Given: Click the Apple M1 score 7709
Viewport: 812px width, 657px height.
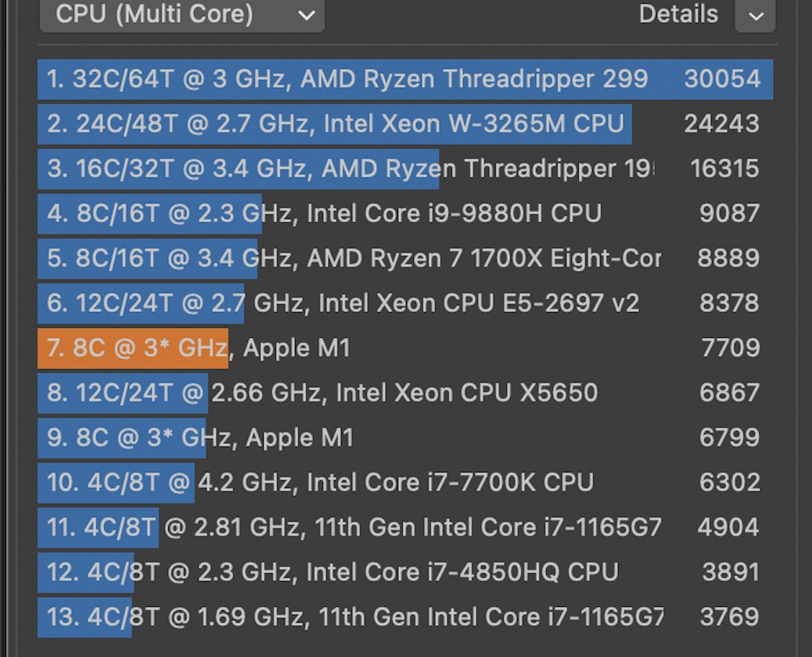Looking at the screenshot, I should [x=729, y=347].
